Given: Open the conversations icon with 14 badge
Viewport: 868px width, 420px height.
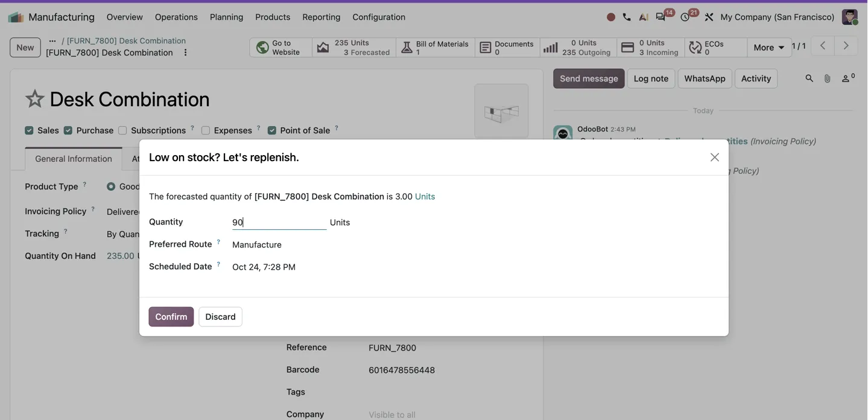Looking at the screenshot, I should (661, 17).
